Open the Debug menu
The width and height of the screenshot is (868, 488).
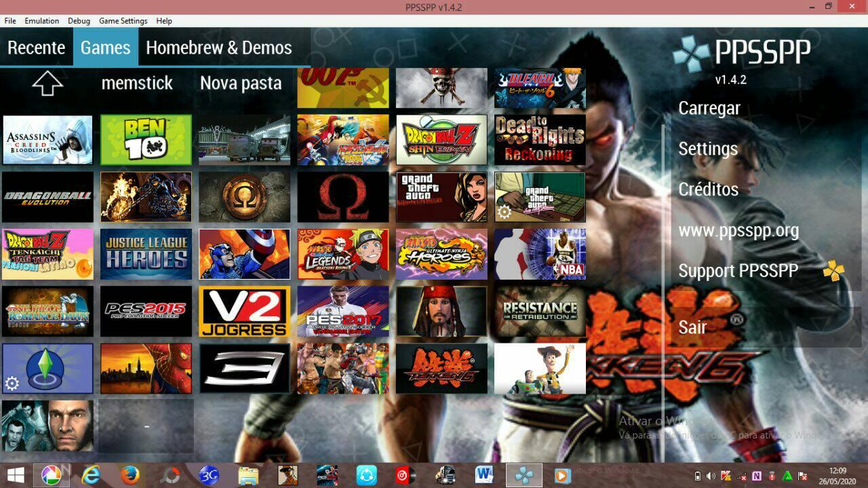[x=79, y=21]
